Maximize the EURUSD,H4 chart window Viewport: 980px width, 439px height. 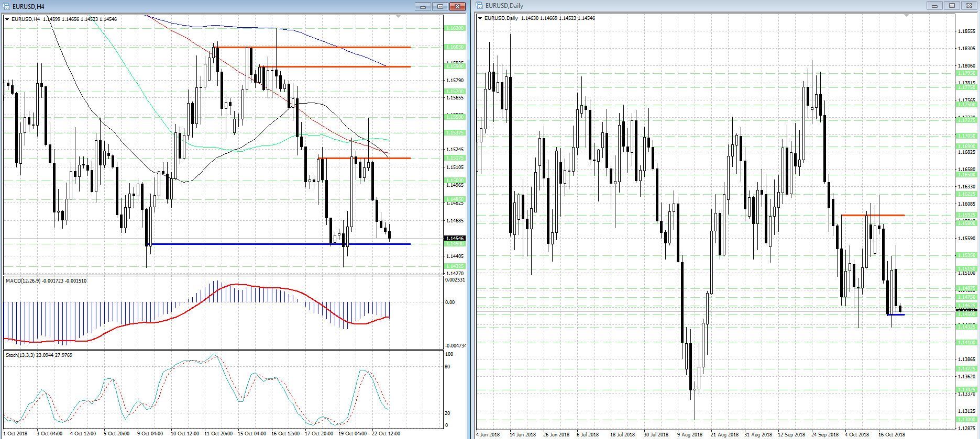pos(440,6)
